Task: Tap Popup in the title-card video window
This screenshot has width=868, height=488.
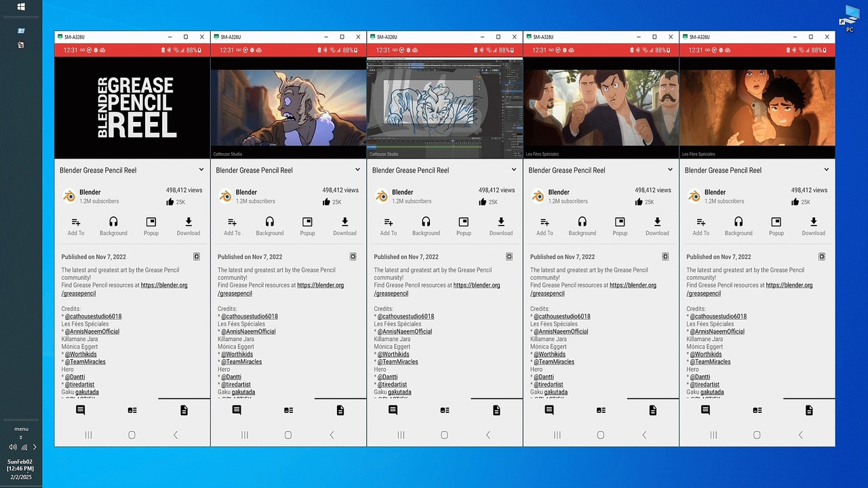Action: point(151,226)
